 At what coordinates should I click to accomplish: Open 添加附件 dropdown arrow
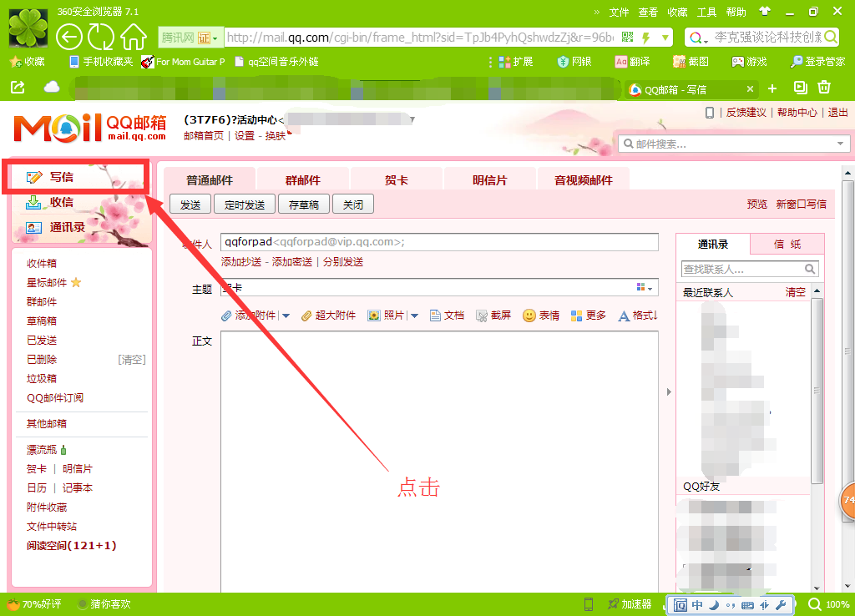pyautogui.click(x=286, y=316)
